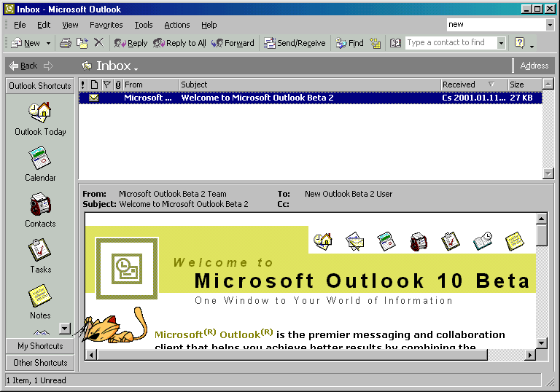Click the Print icon in toolbar
560x392 pixels.
pyautogui.click(x=66, y=43)
